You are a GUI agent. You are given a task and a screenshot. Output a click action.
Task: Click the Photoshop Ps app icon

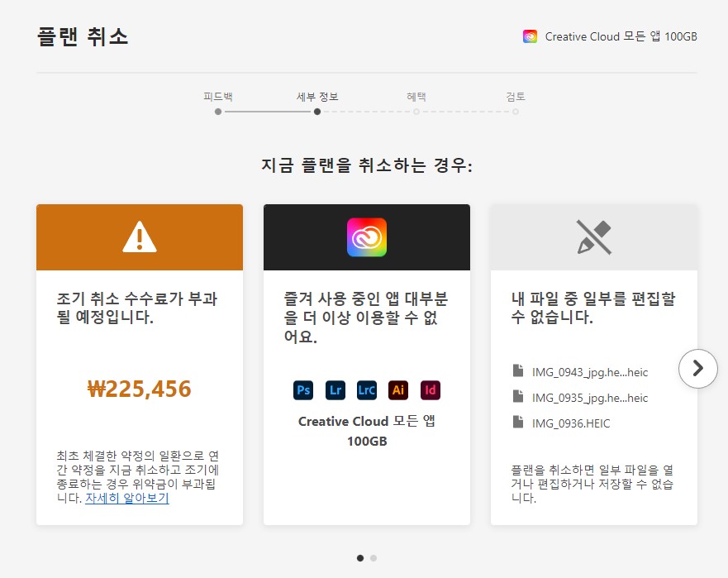pyautogui.click(x=303, y=389)
